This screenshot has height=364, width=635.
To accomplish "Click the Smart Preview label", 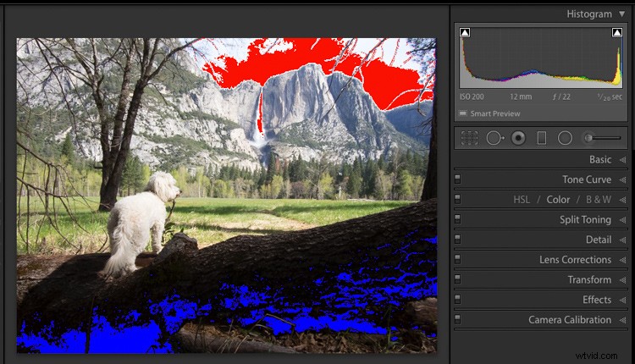I will [495, 113].
